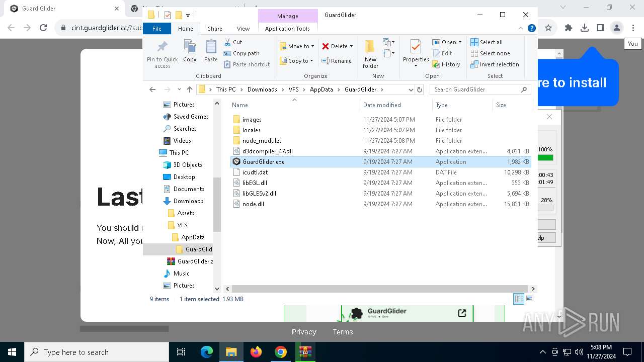Click the Downloads breadcrumb in address bar

262,89
